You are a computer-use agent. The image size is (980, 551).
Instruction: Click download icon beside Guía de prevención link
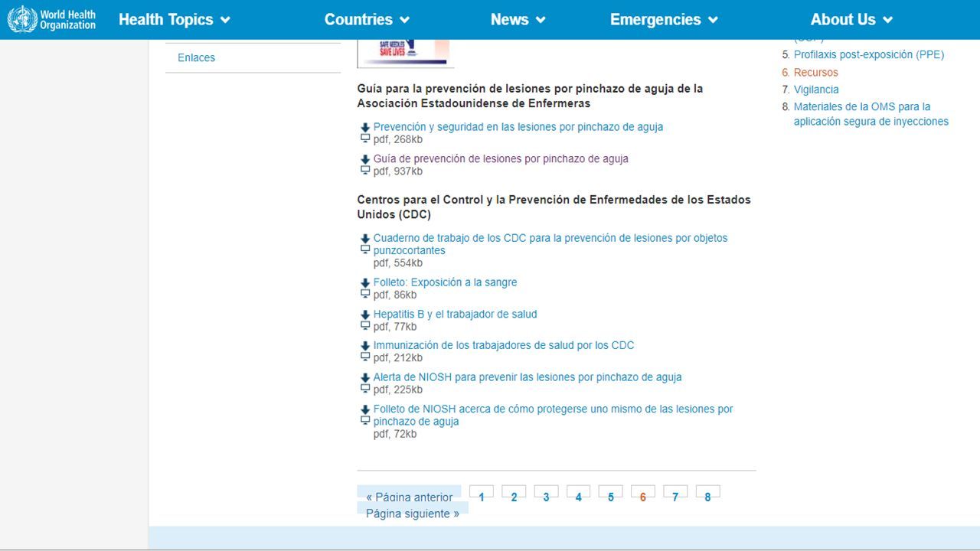(365, 160)
